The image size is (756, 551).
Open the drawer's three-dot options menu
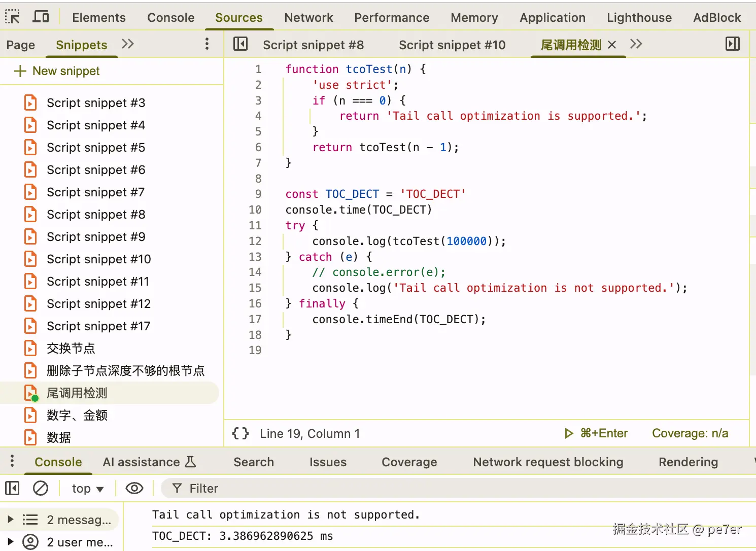pyautogui.click(x=12, y=461)
